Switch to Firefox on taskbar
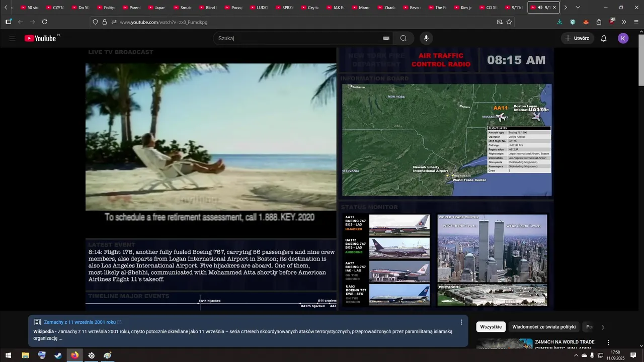Image resolution: width=644 pixels, height=362 pixels. (x=75, y=355)
